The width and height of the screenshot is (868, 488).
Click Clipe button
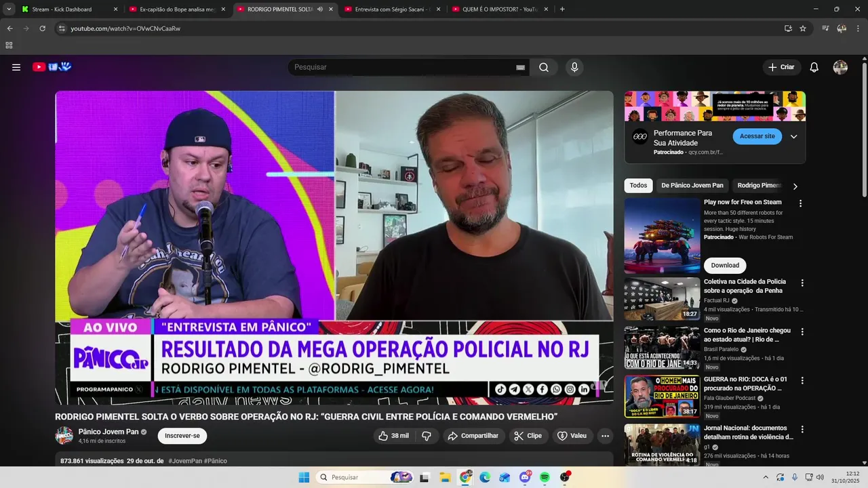click(x=528, y=436)
